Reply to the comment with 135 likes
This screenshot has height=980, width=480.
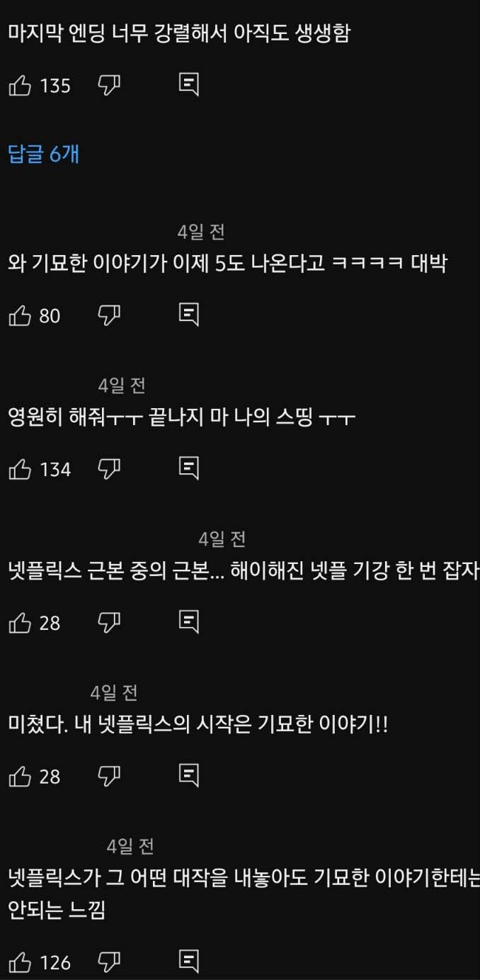(188, 86)
